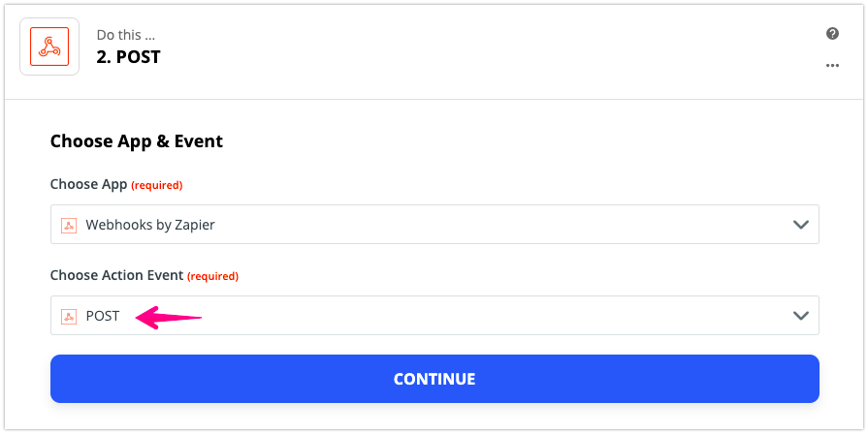Open help via the question mark icon

pyautogui.click(x=832, y=34)
